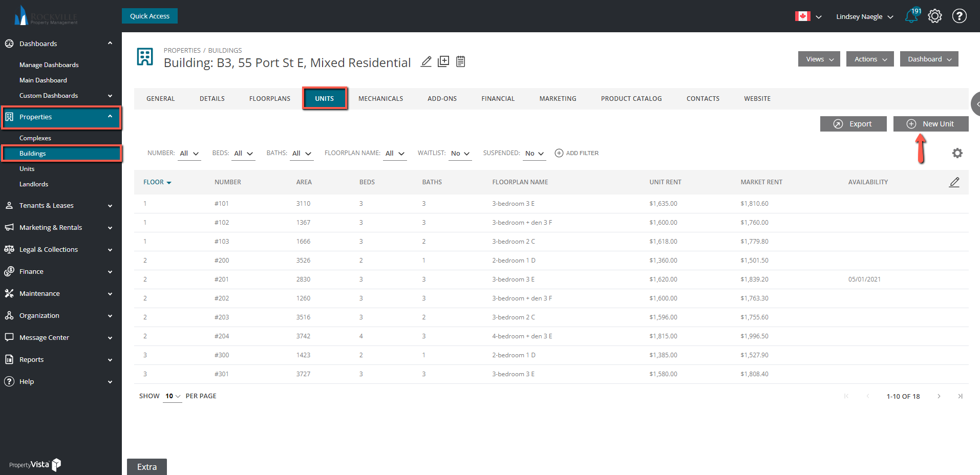
Task: Open unit #201 row
Action: (551, 279)
